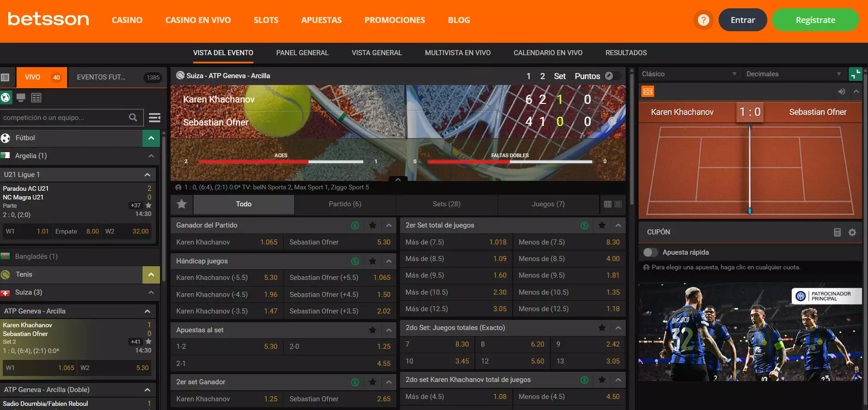Screen dimensions: 868x410
Task: Open the SLOTS menu item
Action: 266,20
